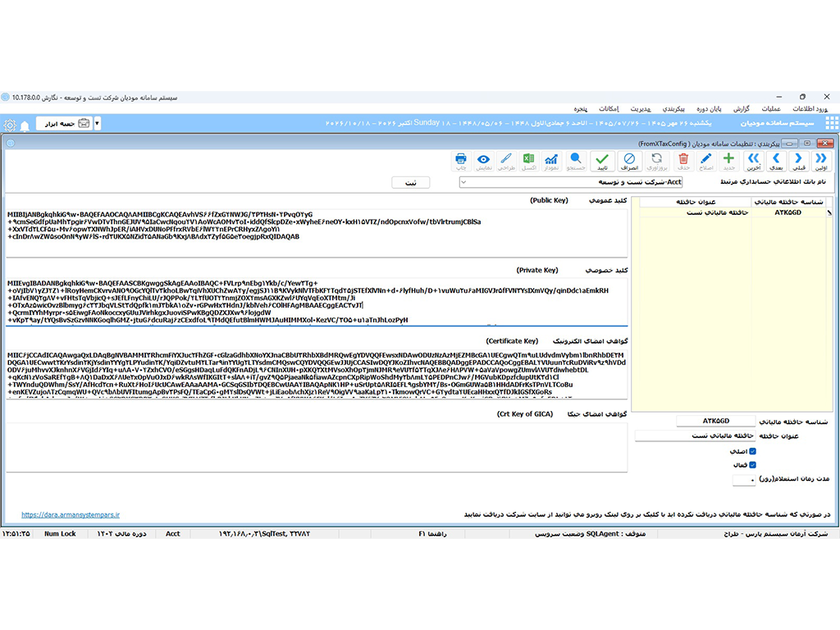Go to the بعدی next record arrow
Viewport: 840px width, 630px height.
776,162
